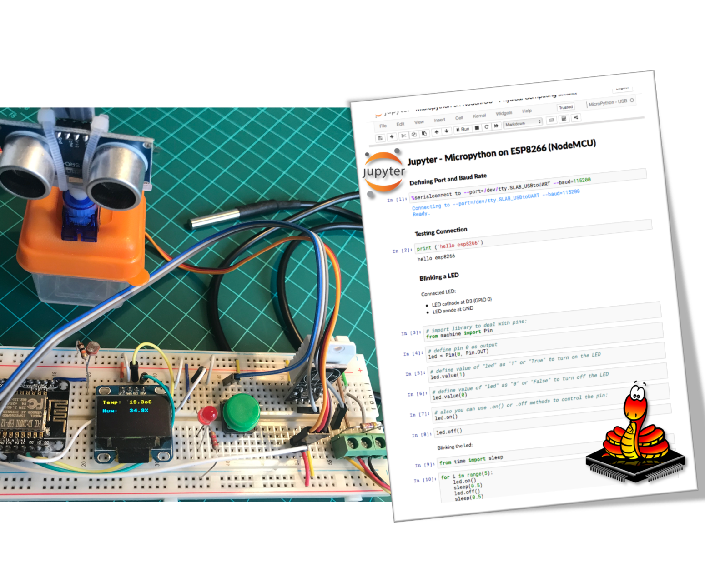
Task: Run the selected cell
Action: click(x=463, y=129)
